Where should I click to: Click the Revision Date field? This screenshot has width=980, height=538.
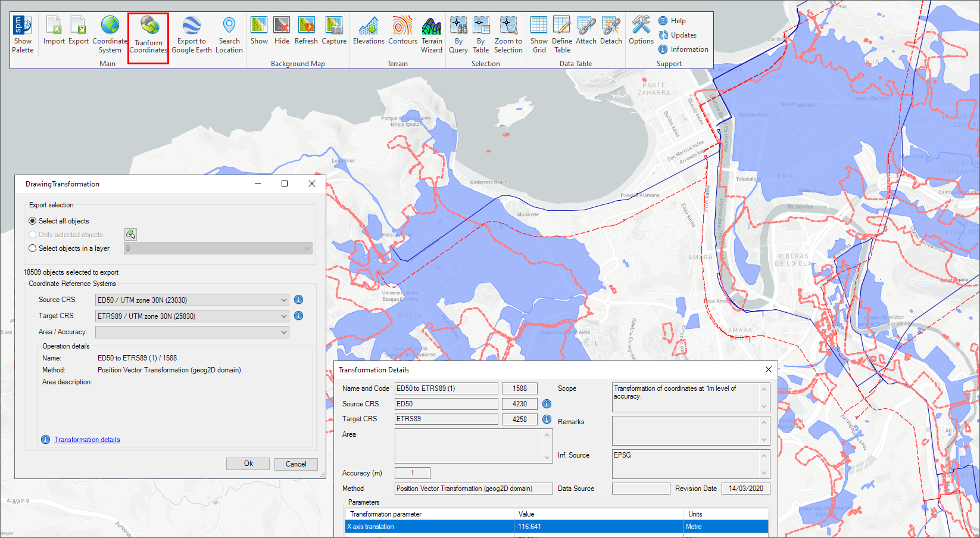pos(746,489)
